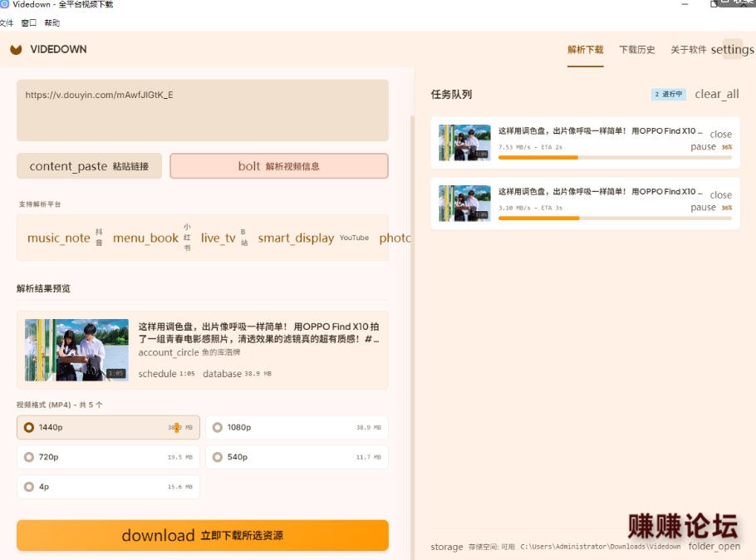Click the "2 进行中" status badge
Viewport: 756px width, 560px height.
[668, 94]
